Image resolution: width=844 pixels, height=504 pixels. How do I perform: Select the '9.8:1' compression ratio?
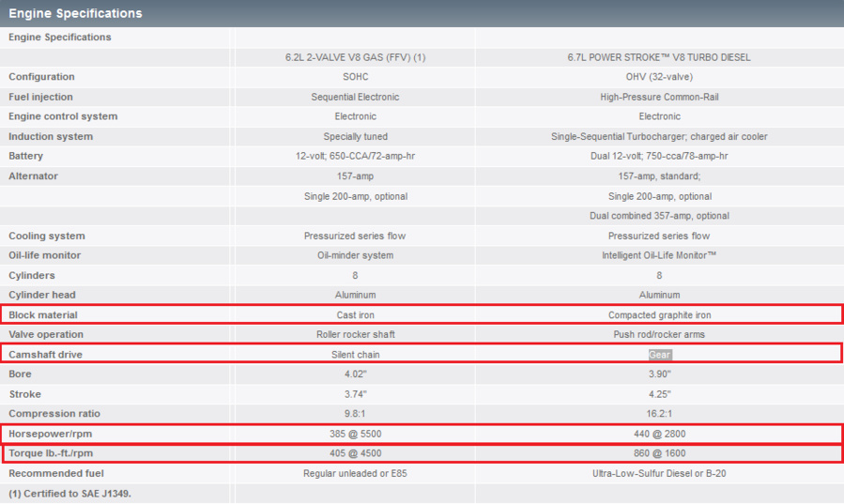[355, 414]
